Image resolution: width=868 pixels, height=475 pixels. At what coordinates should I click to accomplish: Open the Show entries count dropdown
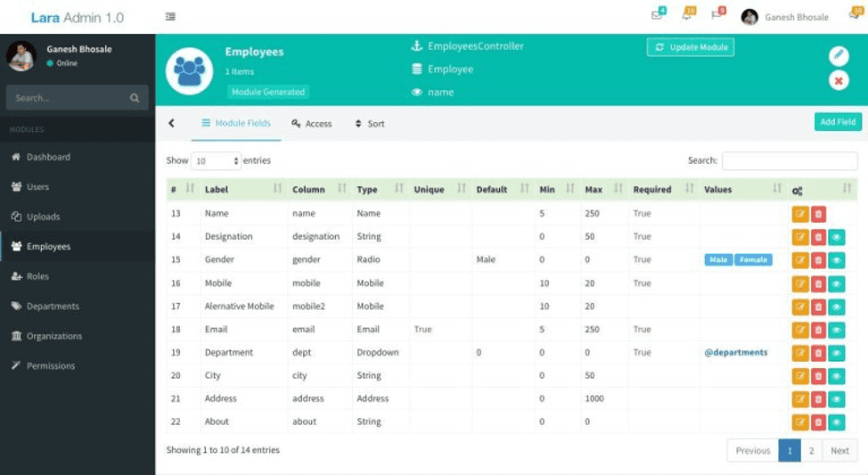point(217,161)
